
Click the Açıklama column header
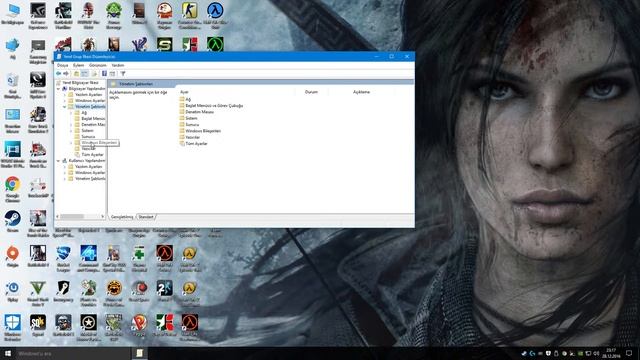pos(362,92)
